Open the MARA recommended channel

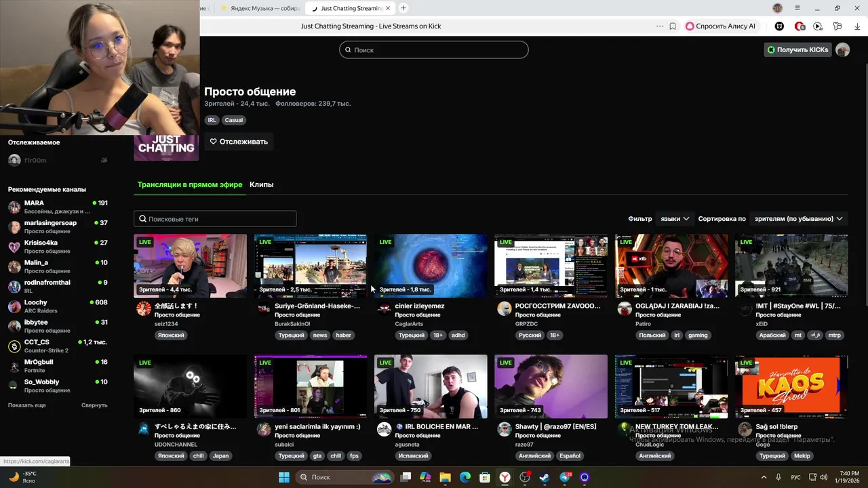point(58,207)
